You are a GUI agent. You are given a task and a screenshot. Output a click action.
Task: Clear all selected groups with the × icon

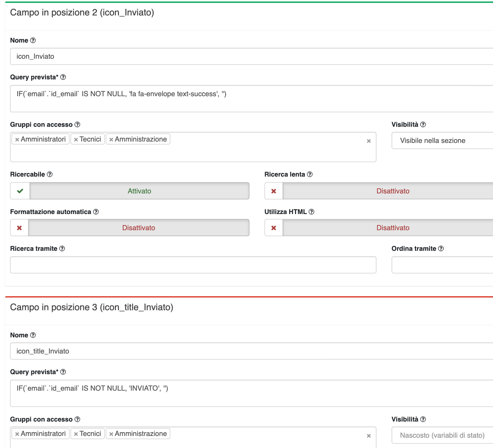[369, 141]
